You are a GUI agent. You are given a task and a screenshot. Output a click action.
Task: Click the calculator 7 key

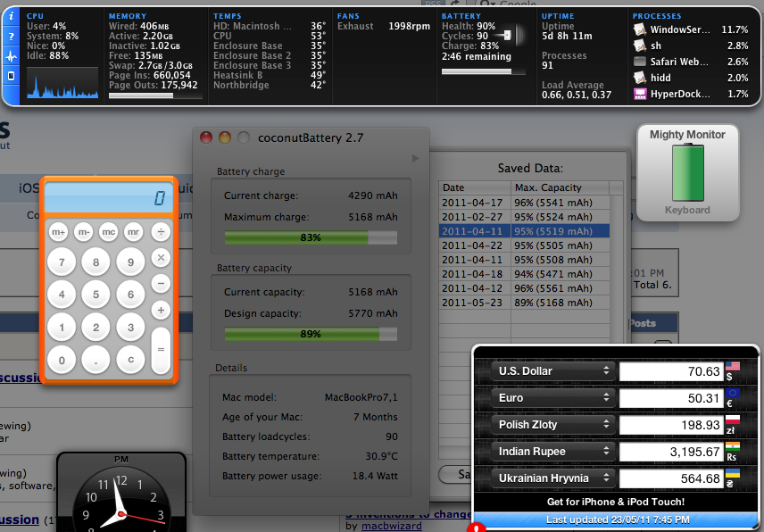click(62, 262)
